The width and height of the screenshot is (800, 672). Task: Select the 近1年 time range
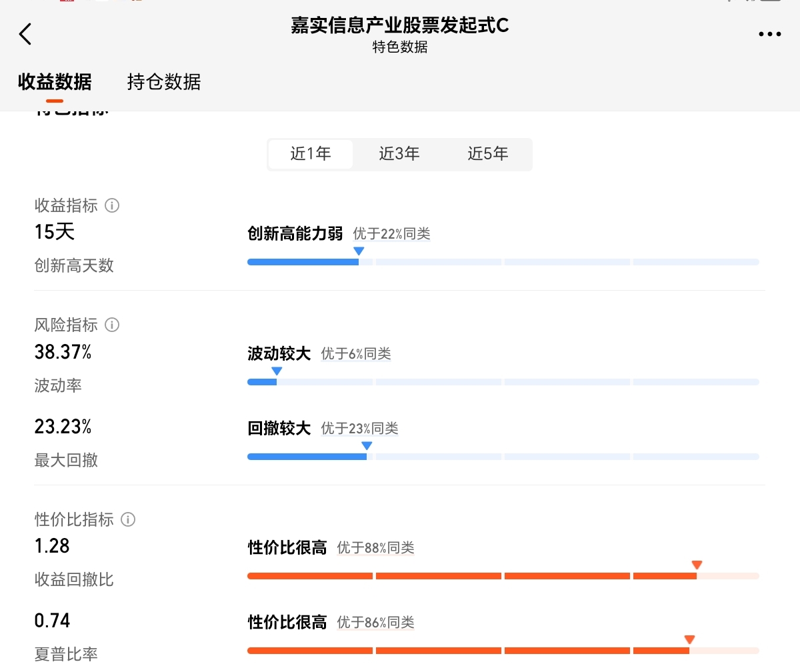pyautogui.click(x=311, y=154)
